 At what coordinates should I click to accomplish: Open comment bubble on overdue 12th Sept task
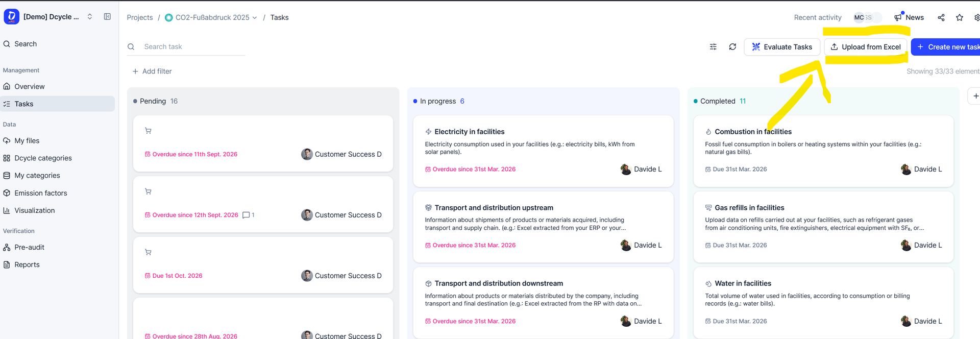(x=248, y=215)
